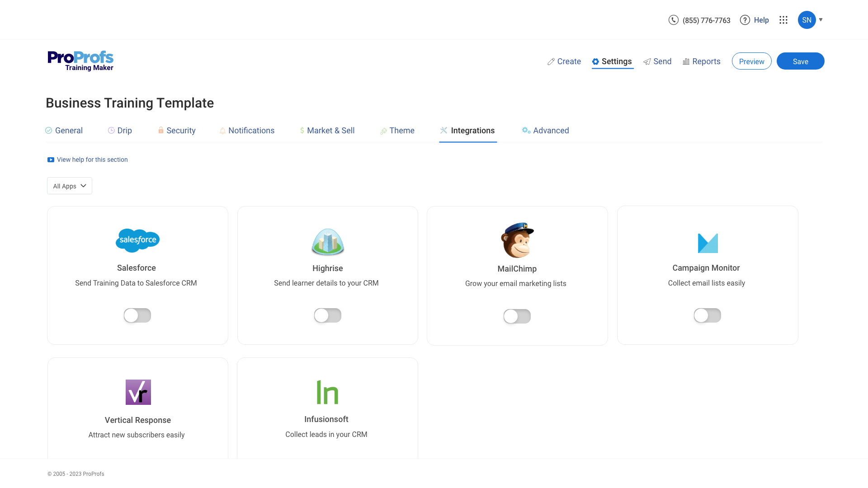Image resolution: width=868 pixels, height=488 pixels.
Task: Open the apps grid icon
Action: (783, 20)
